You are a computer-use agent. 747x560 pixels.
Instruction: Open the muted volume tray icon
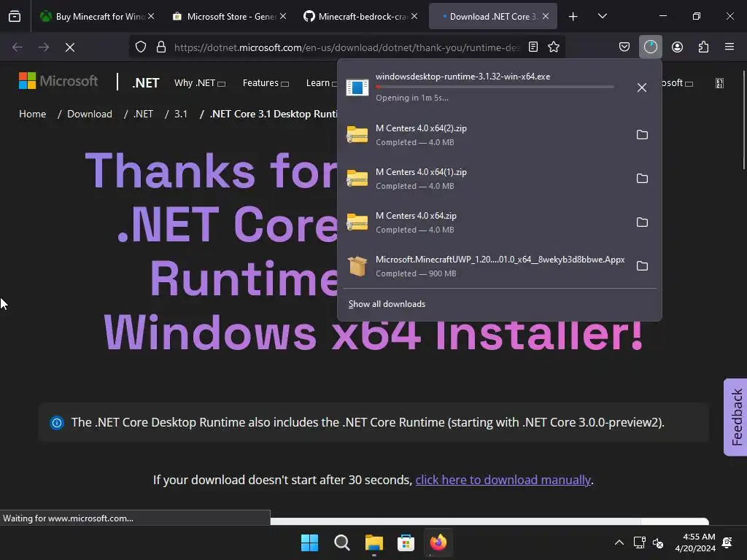pyautogui.click(x=658, y=542)
